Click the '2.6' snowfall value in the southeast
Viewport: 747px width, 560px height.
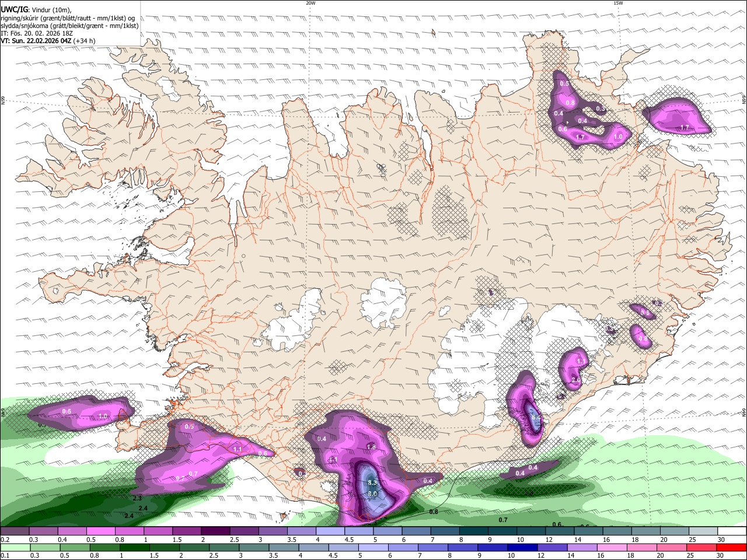pos(576,380)
